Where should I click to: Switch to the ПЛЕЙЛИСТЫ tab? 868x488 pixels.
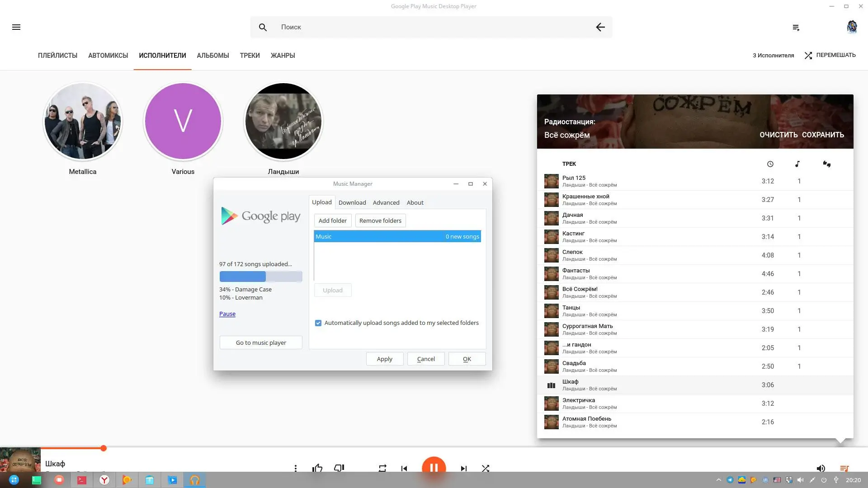click(57, 56)
